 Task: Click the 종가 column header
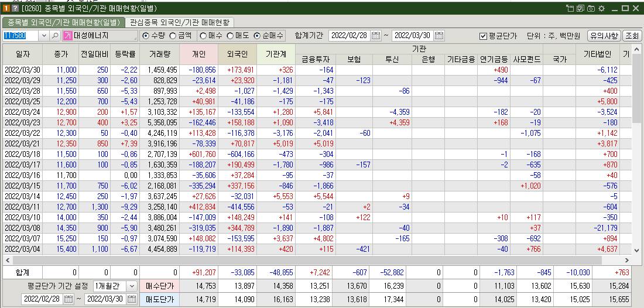click(61, 54)
